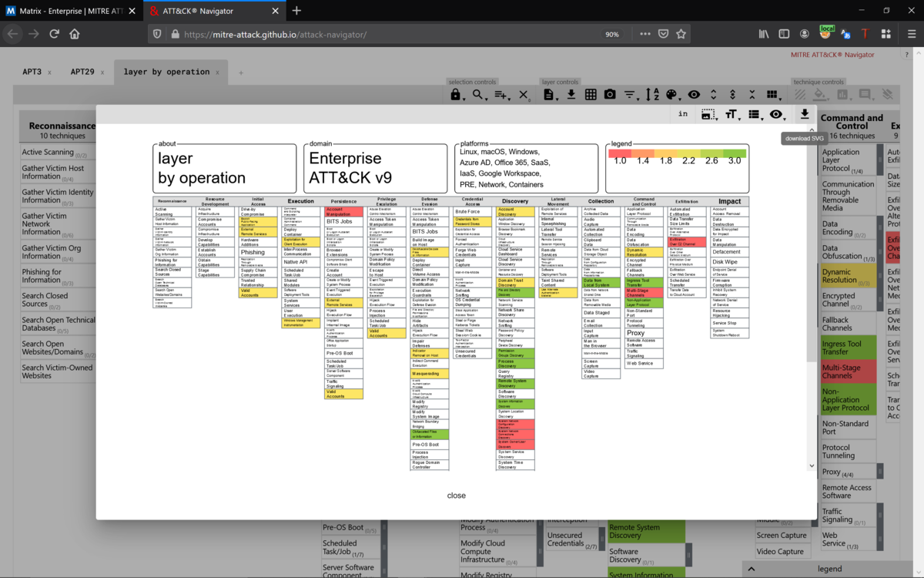Click Multi-Stage Channels technique
The height and width of the screenshot is (578, 924).
tap(848, 371)
